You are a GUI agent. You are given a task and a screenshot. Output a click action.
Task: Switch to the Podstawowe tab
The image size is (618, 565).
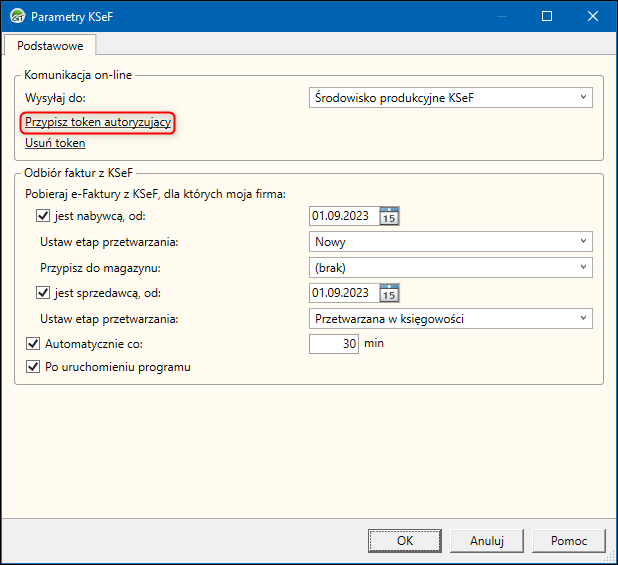[50, 45]
